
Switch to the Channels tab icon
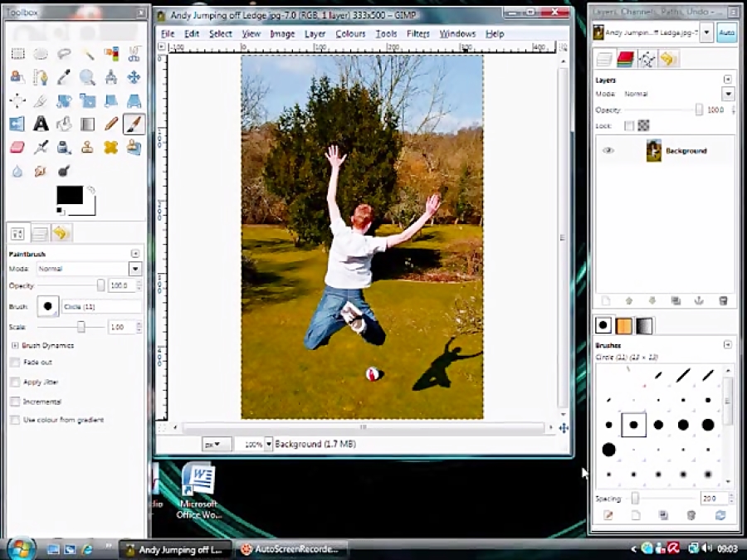[625, 59]
